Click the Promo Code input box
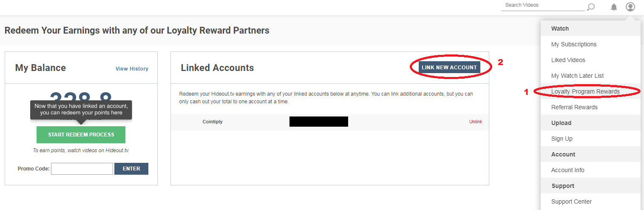The width and height of the screenshot is (644, 210). (x=82, y=169)
